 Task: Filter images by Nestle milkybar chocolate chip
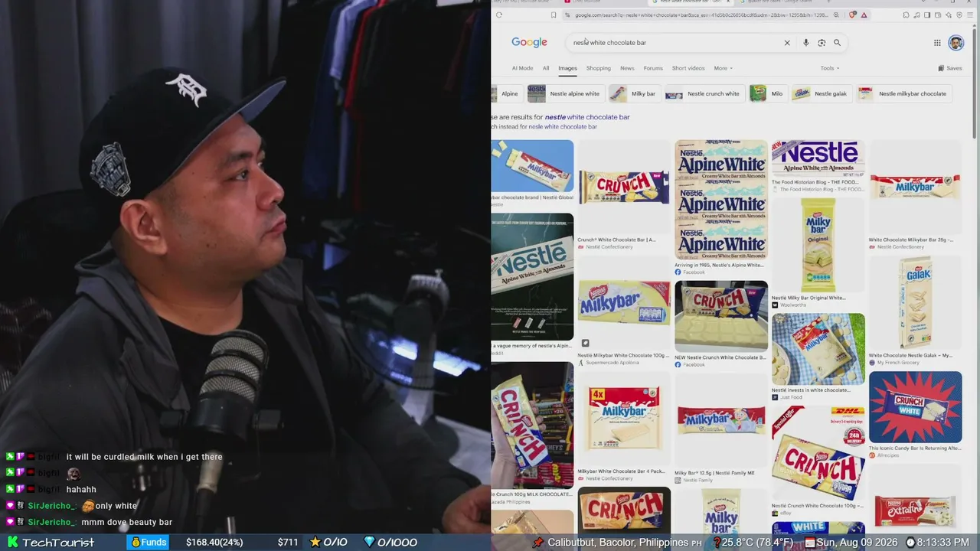tap(903, 93)
